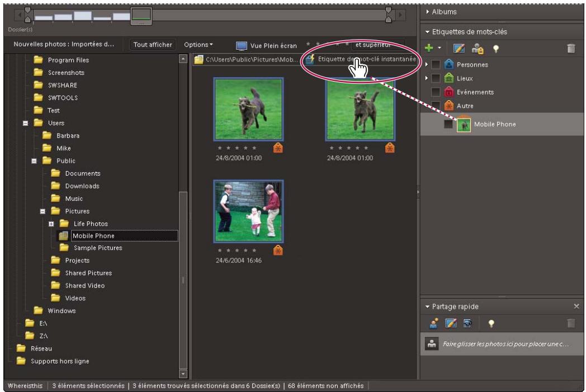
Task: Click the highlighted current period marker on timeline
Action: (x=141, y=16)
